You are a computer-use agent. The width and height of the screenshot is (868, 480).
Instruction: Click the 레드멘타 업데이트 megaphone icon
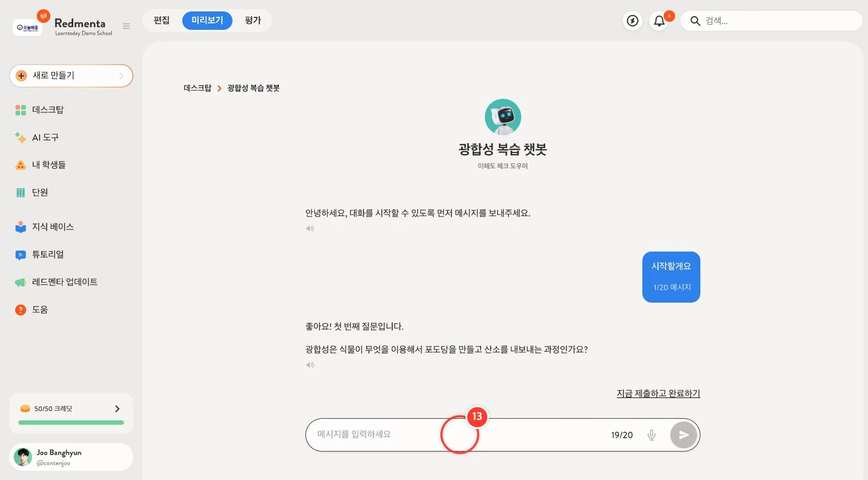coord(21,282)
